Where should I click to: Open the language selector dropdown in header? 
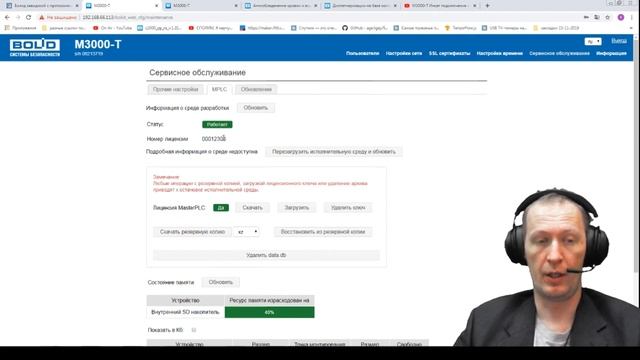pyautogui.click(x=593, y=41)
